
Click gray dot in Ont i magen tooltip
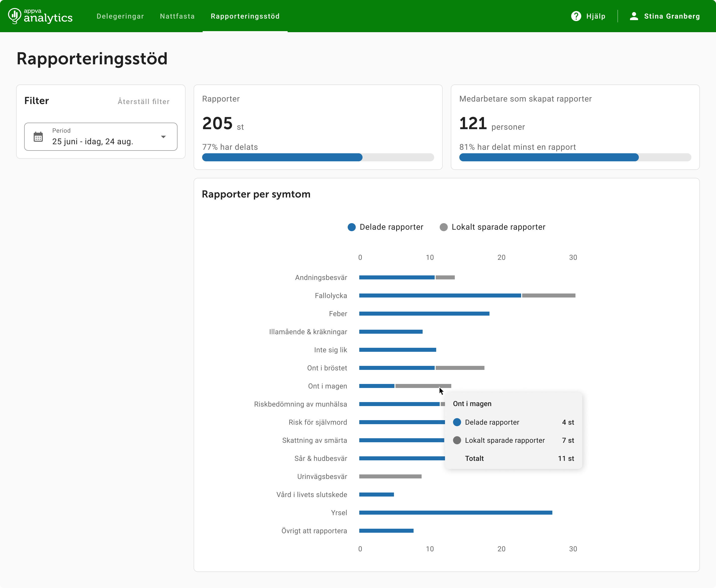pos(457,440)
